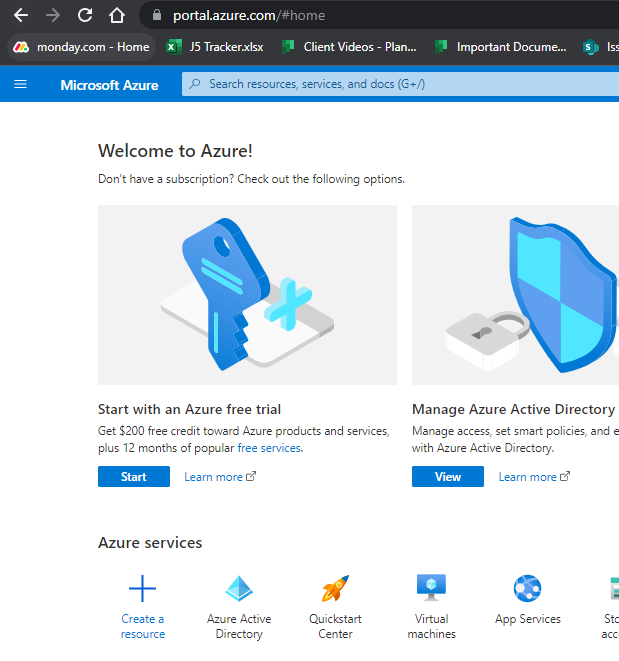Open the monday.com - Home bookmark
Image resolution: width=619 pixels, height=661 pixels.
81,47
